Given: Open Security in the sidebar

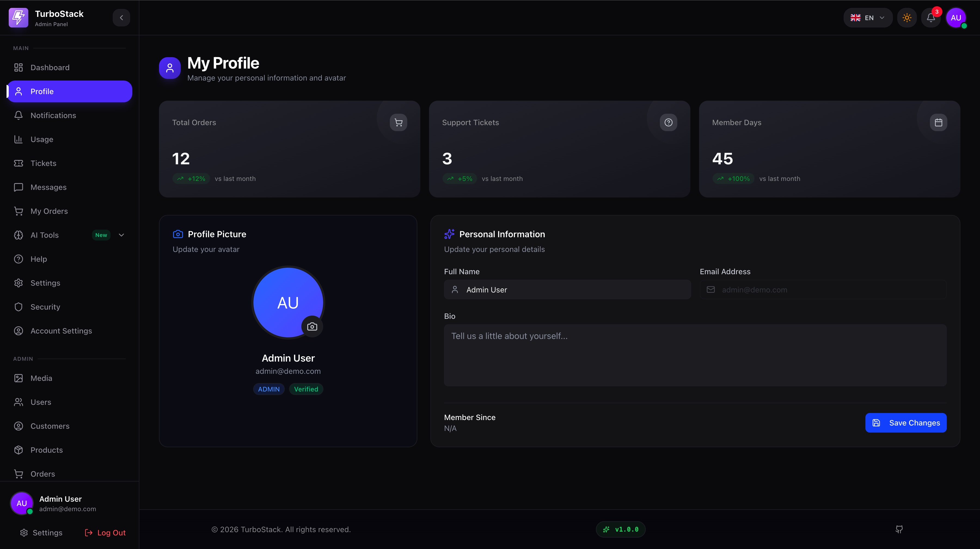Looking at the screenshot, I should (45, 307).
